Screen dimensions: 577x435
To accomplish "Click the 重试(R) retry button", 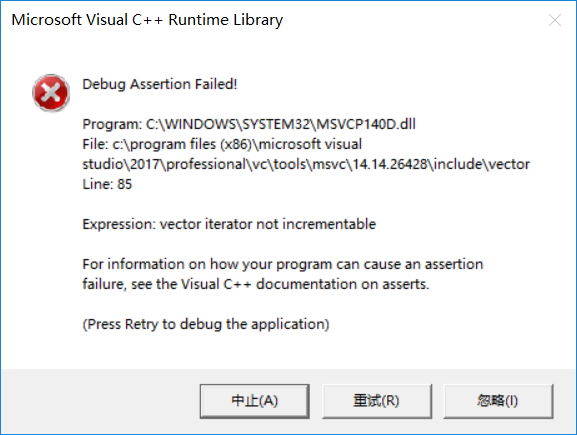I will 377,401.
